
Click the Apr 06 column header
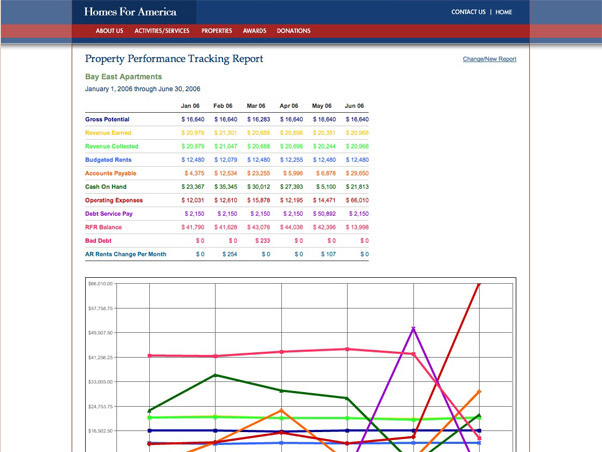[x=289, y=106]
